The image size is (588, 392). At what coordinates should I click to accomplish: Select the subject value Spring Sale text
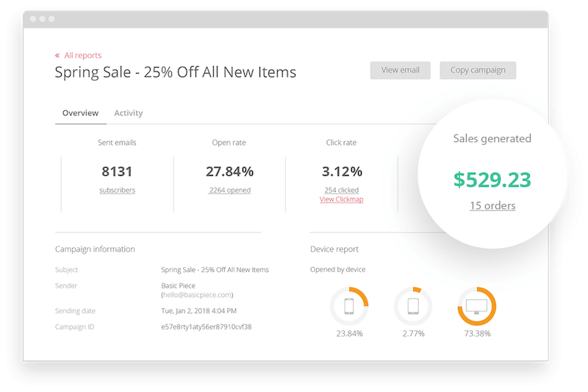click(215, 270)
